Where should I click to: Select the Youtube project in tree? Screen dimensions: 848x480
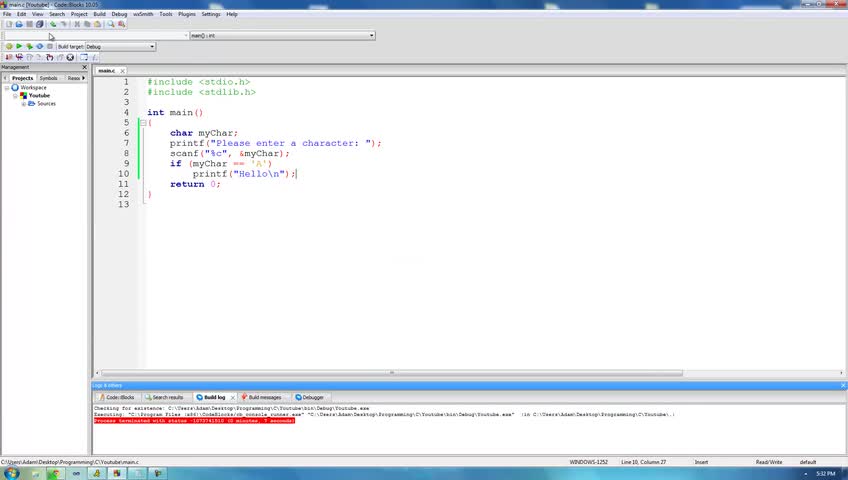39,96
